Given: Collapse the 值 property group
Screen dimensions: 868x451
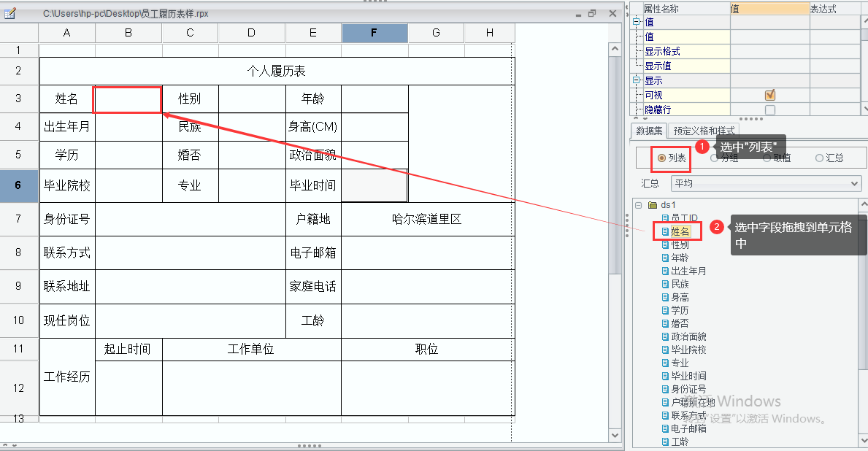Looking at the screenshot, I should pyautogui.click(x=636, y=22).
